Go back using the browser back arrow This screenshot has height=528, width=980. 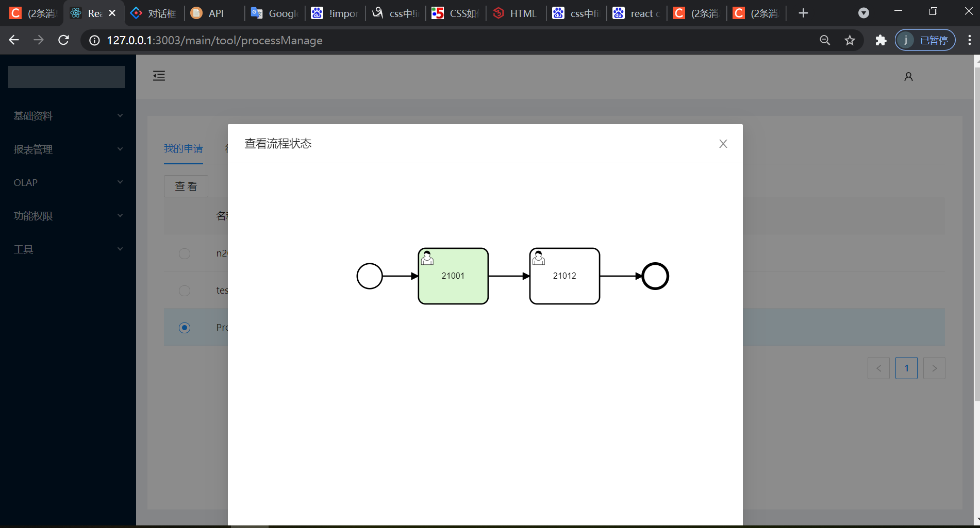click(x=13, y=40)
